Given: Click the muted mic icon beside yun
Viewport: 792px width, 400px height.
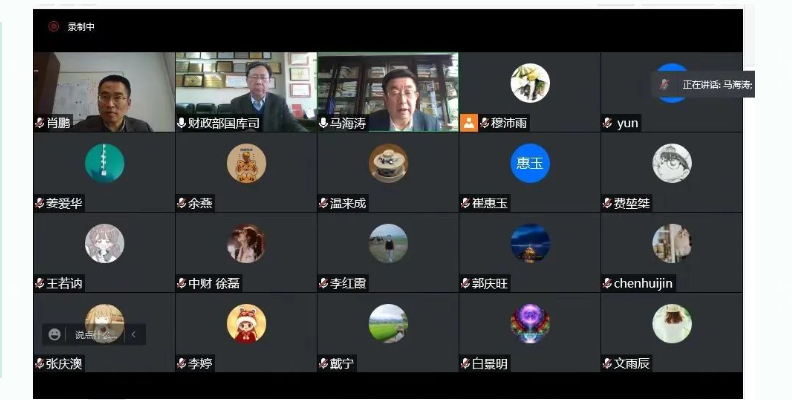Looking at the screenshot, I should click(607, 123).
